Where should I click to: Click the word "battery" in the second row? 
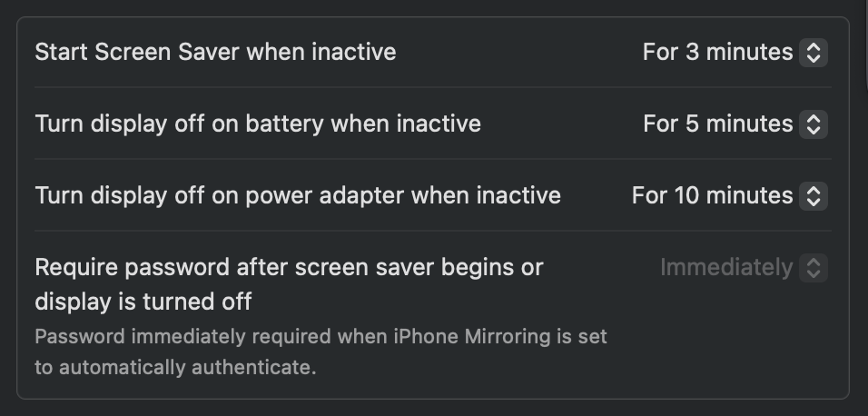click(x=281, y=124)
